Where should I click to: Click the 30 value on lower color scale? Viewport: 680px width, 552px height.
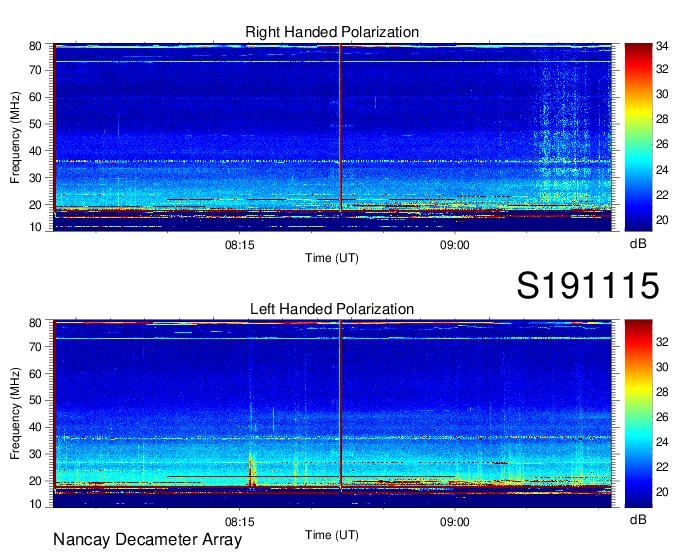coord(662,367)
